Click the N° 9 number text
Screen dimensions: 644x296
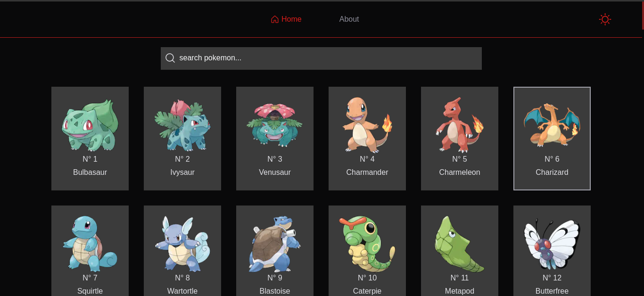click(x=275, y=278)
